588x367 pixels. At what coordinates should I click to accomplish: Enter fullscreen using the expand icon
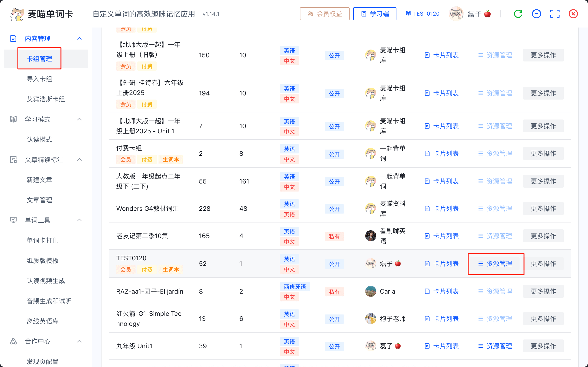coord(555,14)
